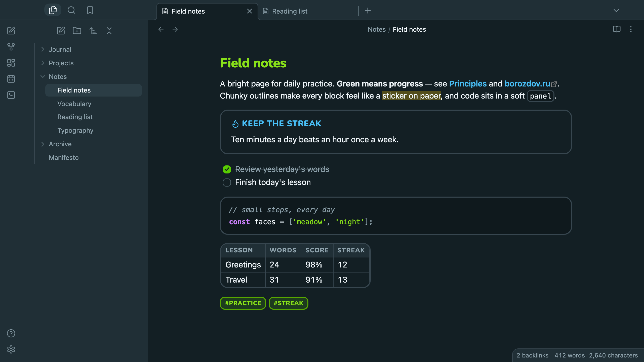Click streak value 13 cell

351,280
